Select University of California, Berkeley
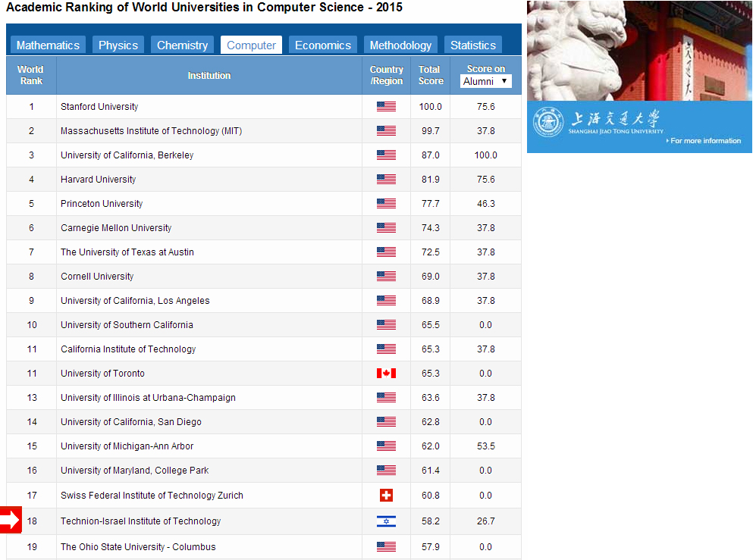This screenshot has height=560, width=753. (127, 155)
